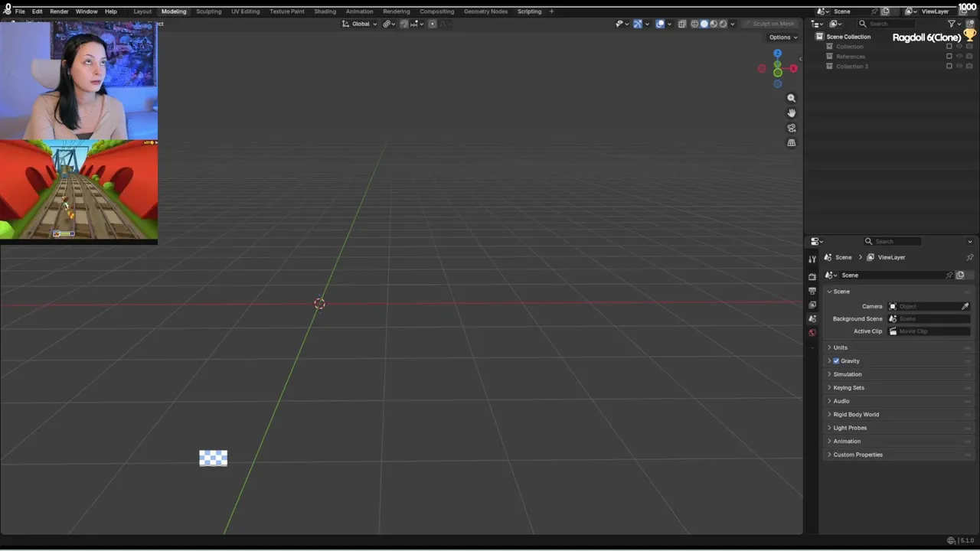Open the outliner display mode dropdown

(816, 24)
